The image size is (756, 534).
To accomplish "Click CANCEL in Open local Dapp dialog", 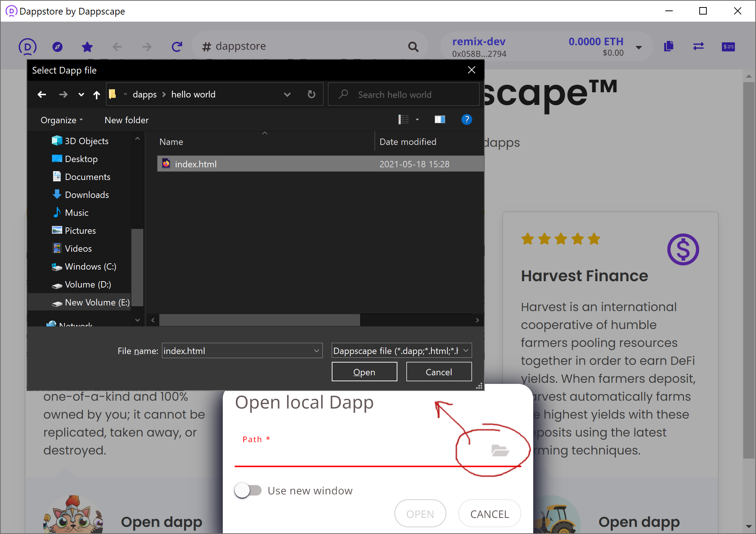I will pyautogui.click(x=490, y=514).
